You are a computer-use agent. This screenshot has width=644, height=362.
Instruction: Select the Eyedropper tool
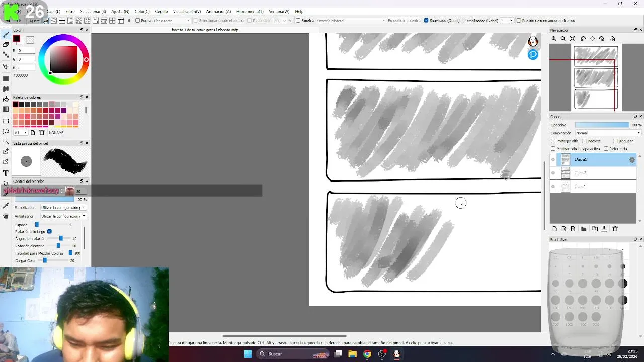point(6,205)
